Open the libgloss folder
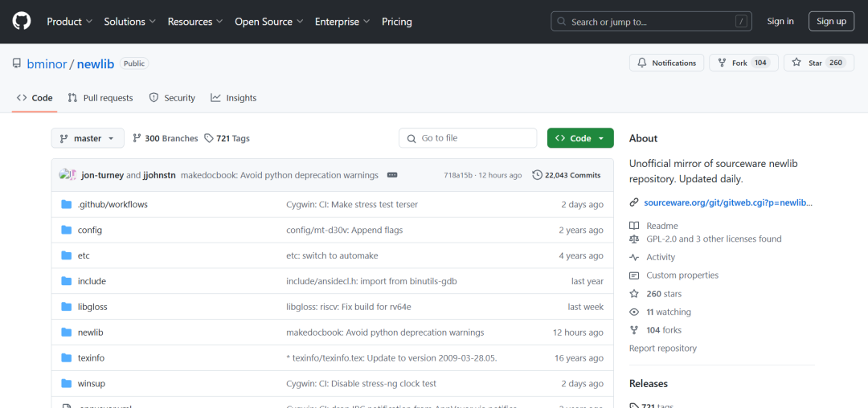 pos(92,307)
